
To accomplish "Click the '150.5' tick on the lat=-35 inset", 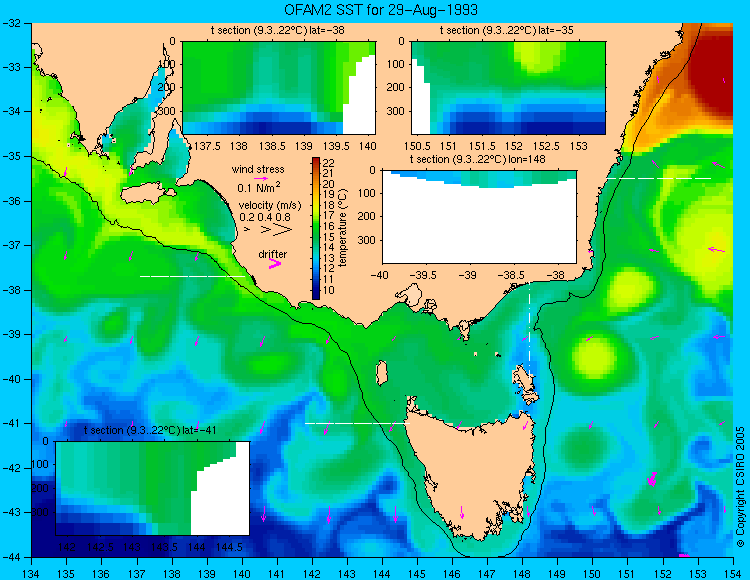I will point(418,146).
